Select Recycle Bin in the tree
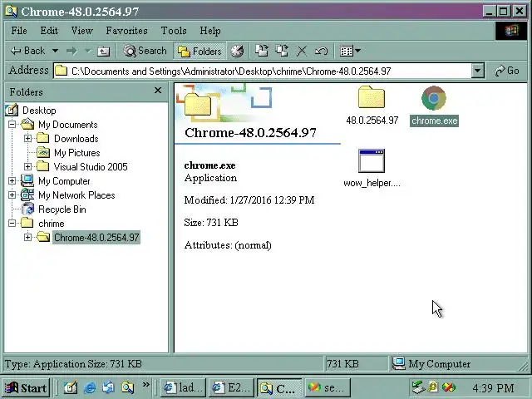This screenshot has height=399, width=532. (x=62, y=209)
